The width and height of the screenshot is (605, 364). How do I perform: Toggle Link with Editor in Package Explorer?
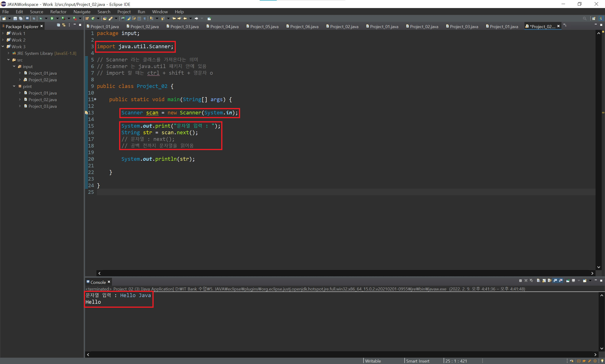point(64,25)
